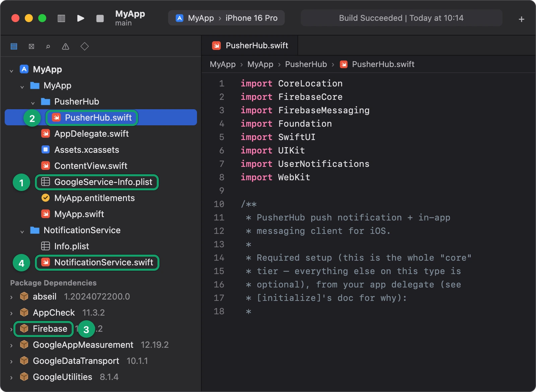The width and height of the screenshot is (536, 392).
Task: Click the first MyApp breadcrumb in jump bar
Action: pyautogui.click(x=223, y=64)
